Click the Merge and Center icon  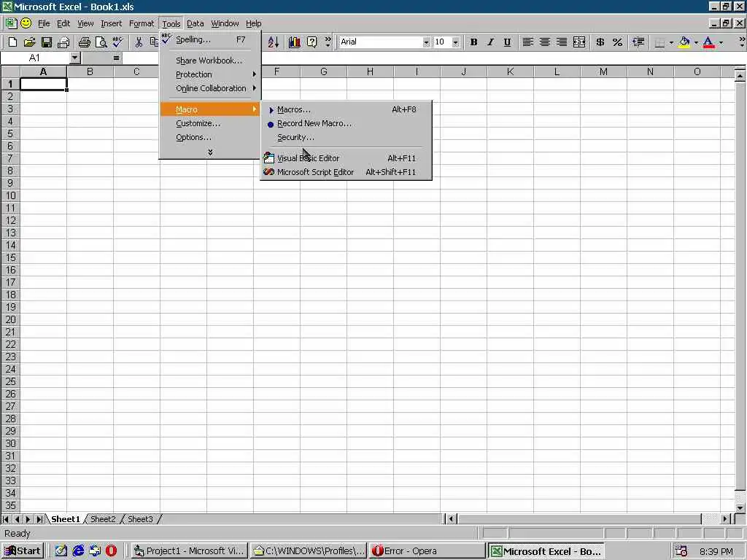point(579,42)
